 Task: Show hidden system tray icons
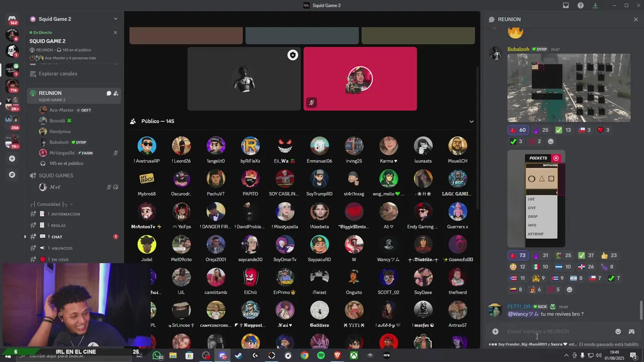(x=566, y=355)
